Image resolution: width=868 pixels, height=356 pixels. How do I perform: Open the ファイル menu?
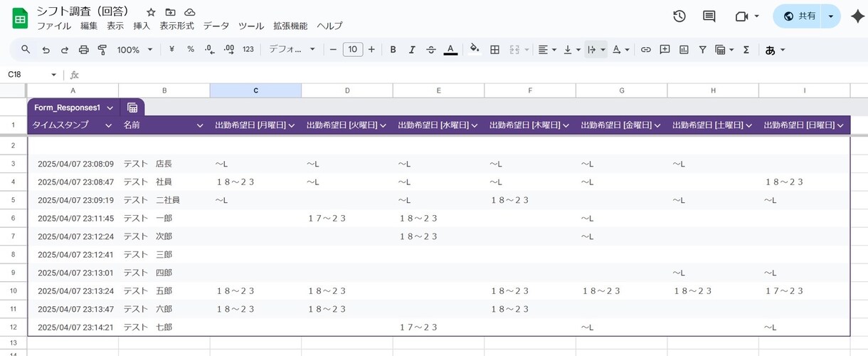(x=54, y=26)
